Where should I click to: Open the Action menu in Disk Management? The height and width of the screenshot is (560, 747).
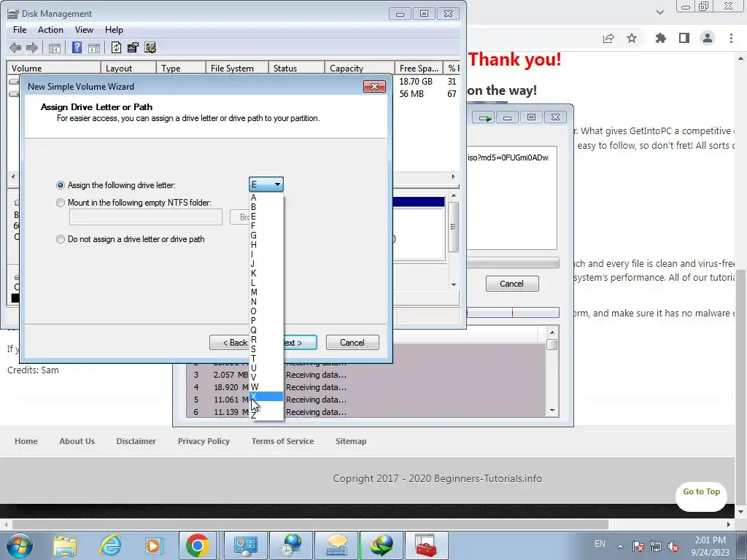(50, 29)
